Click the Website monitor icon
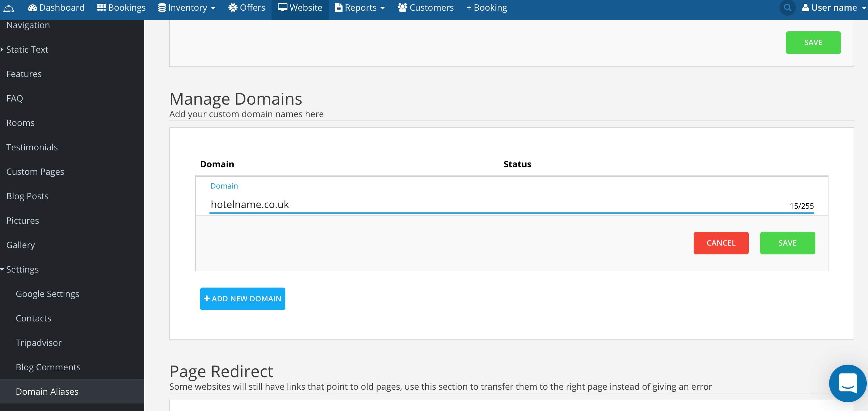 click(282, 8)
